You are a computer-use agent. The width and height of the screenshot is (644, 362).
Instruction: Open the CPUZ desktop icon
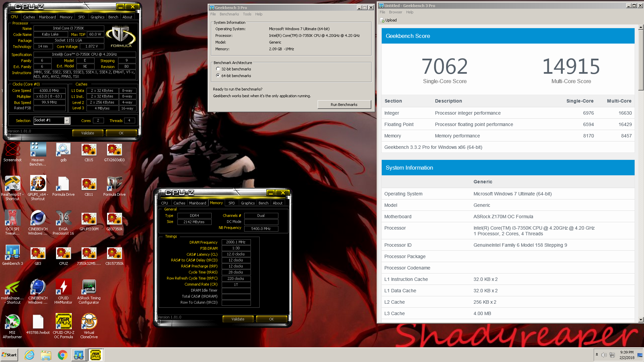(x=63, y=256)
